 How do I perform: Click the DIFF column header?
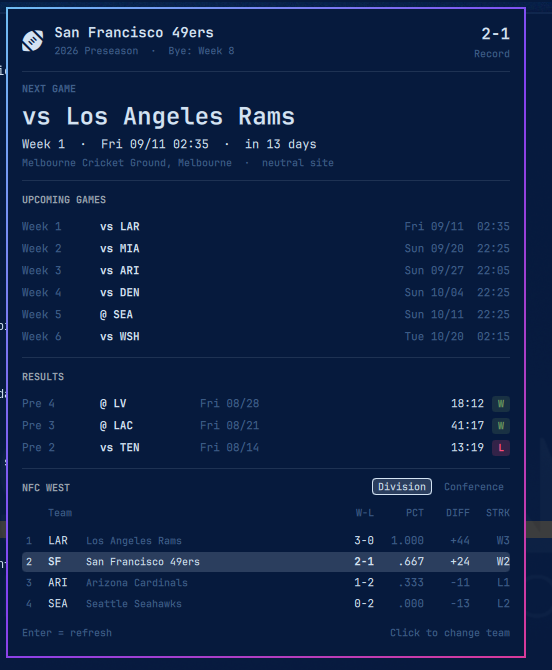[x=458, y=513]
